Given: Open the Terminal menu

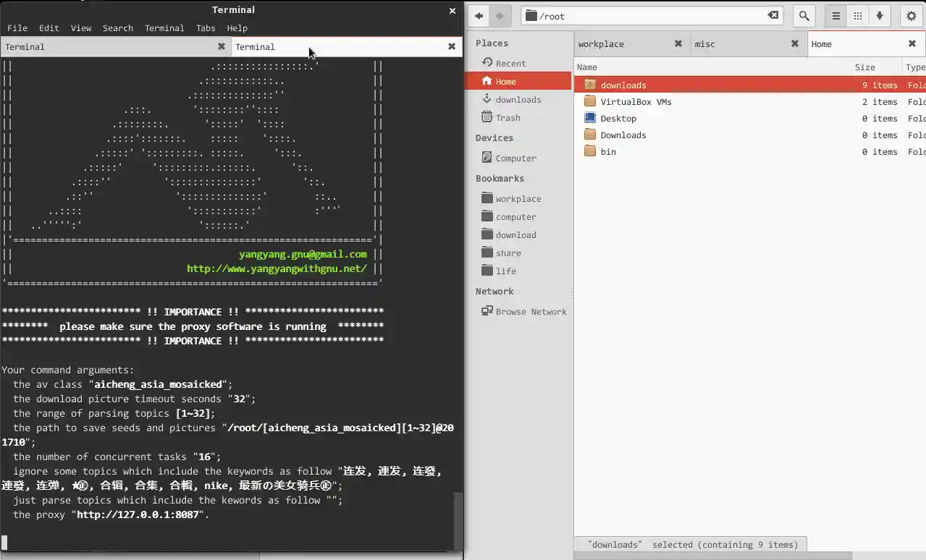Looking at the screenshot, I should point(164,28).
